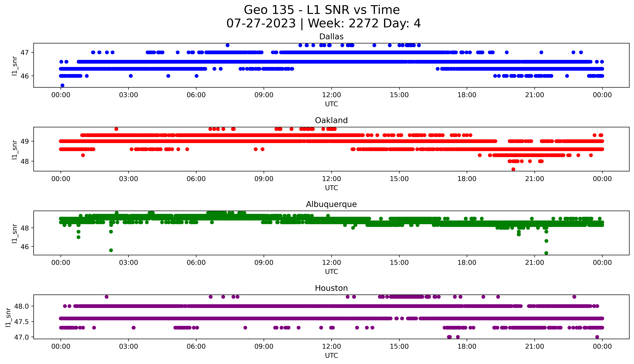
Task: Click the UTC label under the Houston plot
Action: click(331, 355)
